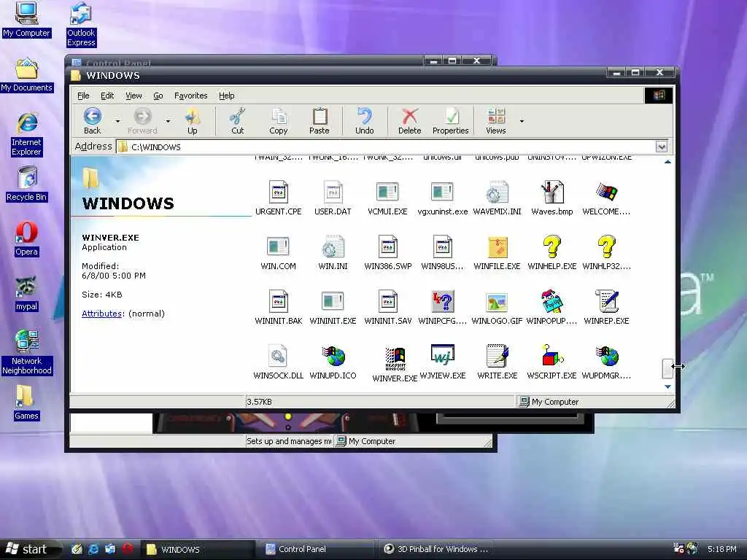Select the WSCRIPT.EXE file
747x560 pixels.
pyautogui.click(x=551, y=362)
